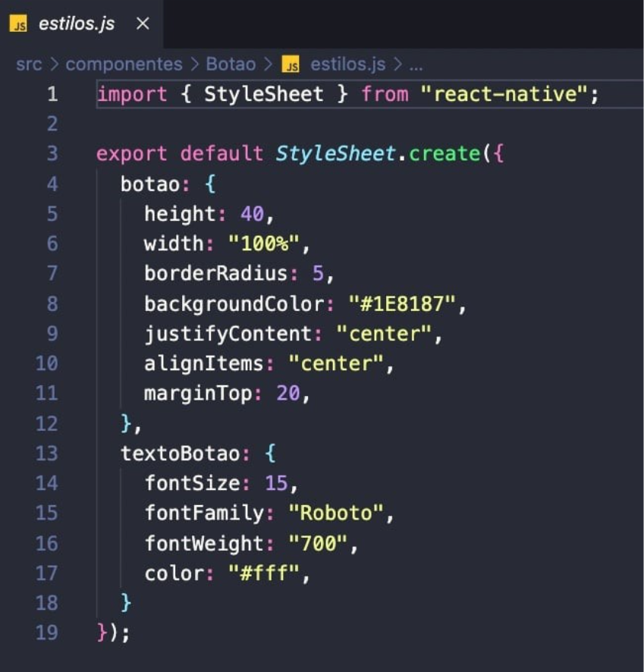644x672 pixels.
Task: Click the "react-native" import string
Action: (500, 95)
